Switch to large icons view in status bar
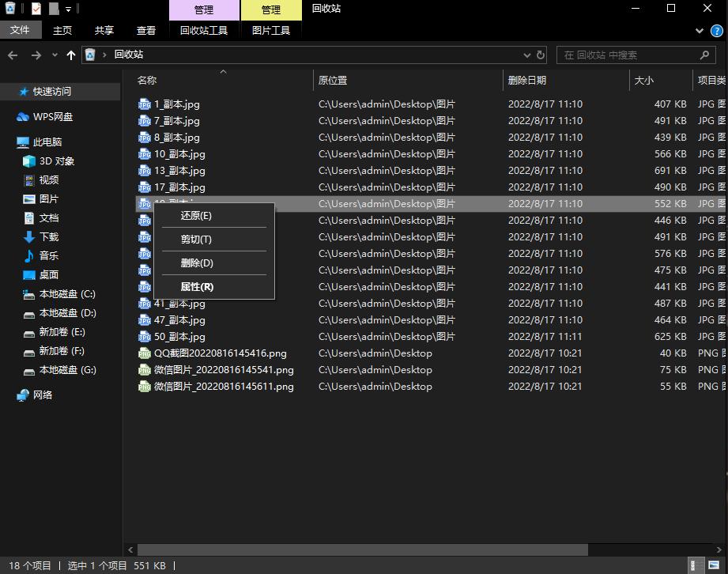The width and height of the screenshot is (728, 574). click(x=714, y=565)
